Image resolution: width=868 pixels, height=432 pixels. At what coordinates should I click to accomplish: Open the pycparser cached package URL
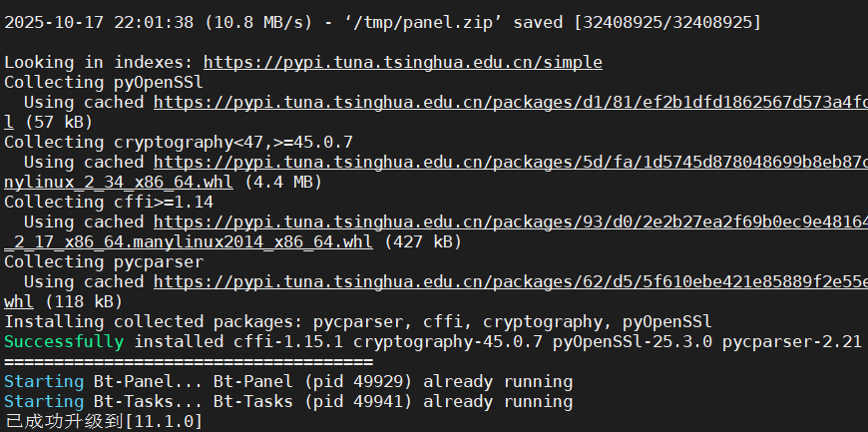[509, 281]
